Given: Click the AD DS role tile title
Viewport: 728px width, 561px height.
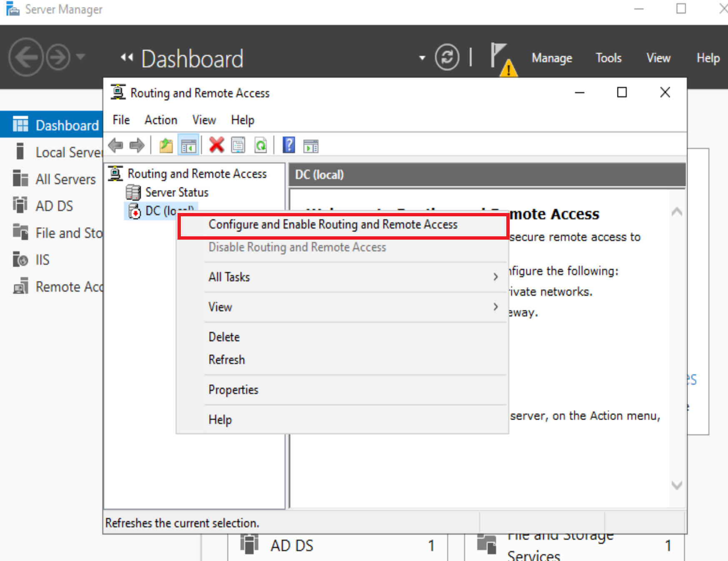Looking at the screenshot, I should (x=292, y=546).
